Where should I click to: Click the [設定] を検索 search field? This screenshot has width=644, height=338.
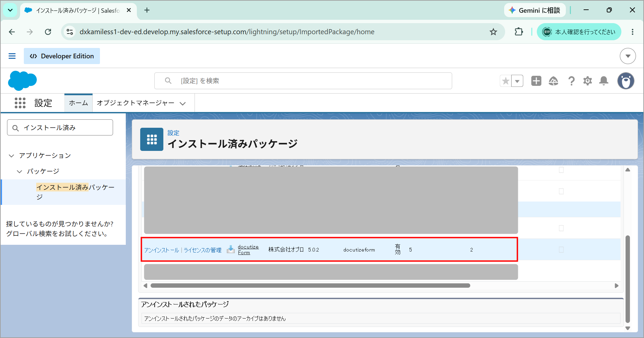tap(303, 81)
